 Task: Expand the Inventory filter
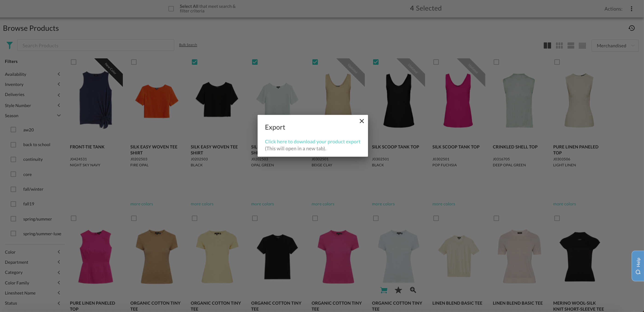click(32, 84)
